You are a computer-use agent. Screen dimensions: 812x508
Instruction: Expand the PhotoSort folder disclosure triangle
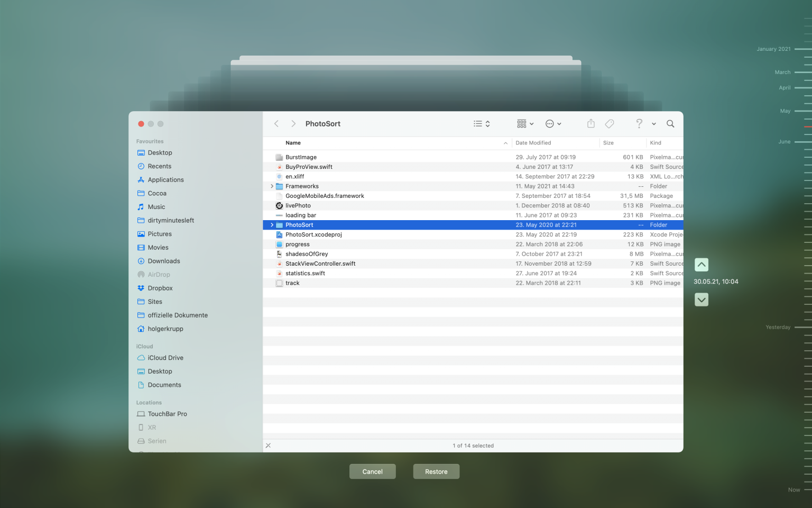tap(272, 225)
